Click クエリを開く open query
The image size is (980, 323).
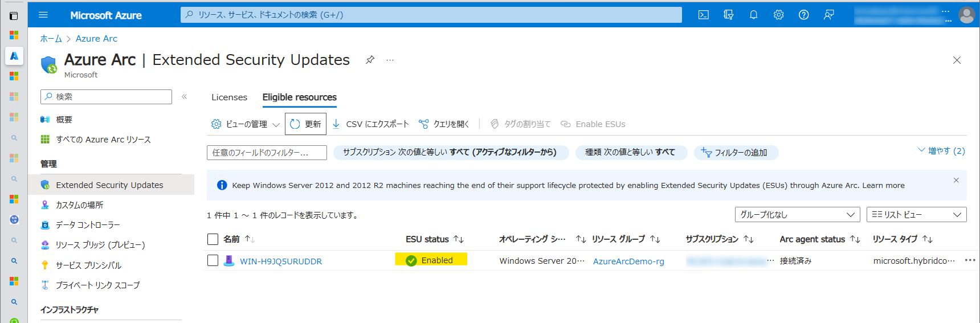pos(444,124)
